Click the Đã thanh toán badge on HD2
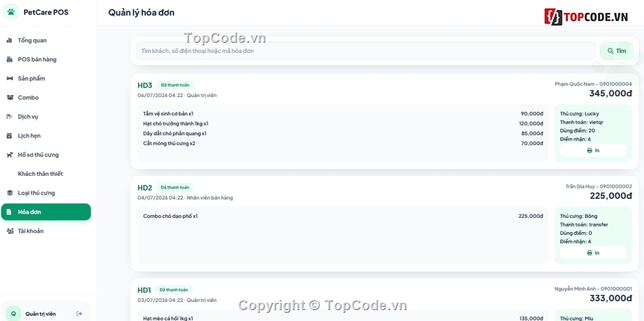Screen dimensions: 644x321 pos(175,187)
